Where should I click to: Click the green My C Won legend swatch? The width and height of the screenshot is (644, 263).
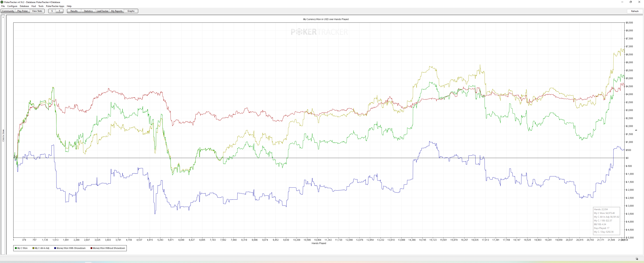pyautogui.click(x=16, y=248)
